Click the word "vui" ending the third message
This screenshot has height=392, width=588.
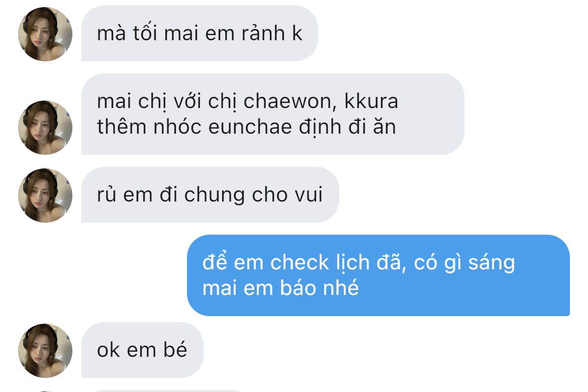coord(309,194)
